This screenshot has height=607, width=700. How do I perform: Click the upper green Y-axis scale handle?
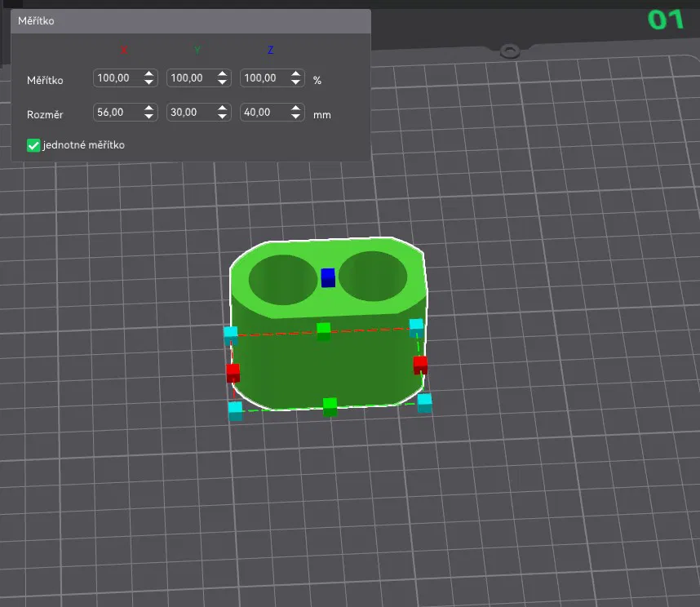pos(323,330)
